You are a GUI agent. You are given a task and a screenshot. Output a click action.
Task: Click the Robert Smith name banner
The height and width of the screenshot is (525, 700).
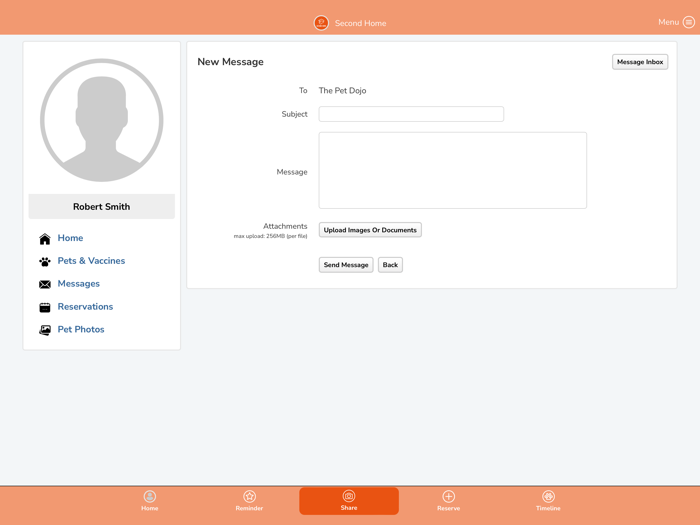(102, 207)
